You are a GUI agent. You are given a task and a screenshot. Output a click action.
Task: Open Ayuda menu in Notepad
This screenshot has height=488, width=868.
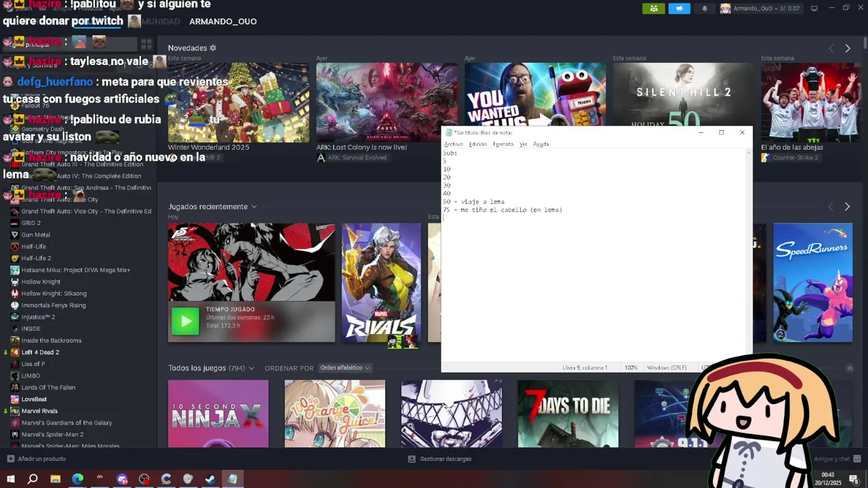coord(540,144)
